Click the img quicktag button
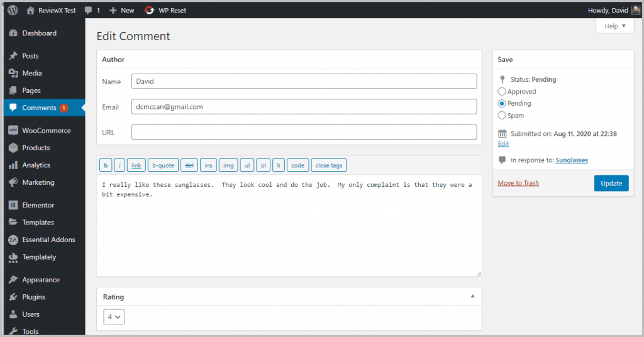This screenshot has height=337, width=644. pos(228,165)
